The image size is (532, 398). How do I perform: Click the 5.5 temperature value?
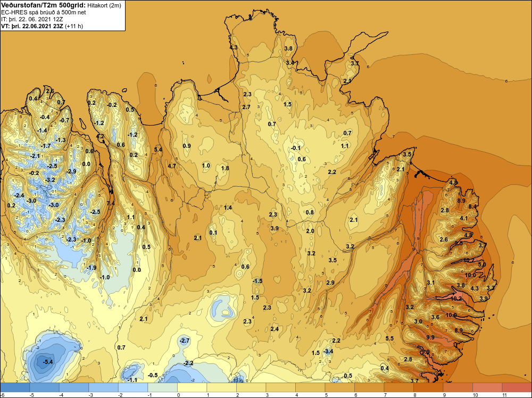pyautogui.click(x=389, y=338)
